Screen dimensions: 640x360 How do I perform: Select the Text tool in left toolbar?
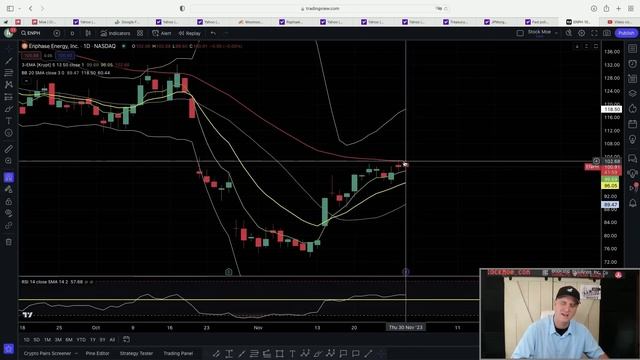(x=9, y=121)
